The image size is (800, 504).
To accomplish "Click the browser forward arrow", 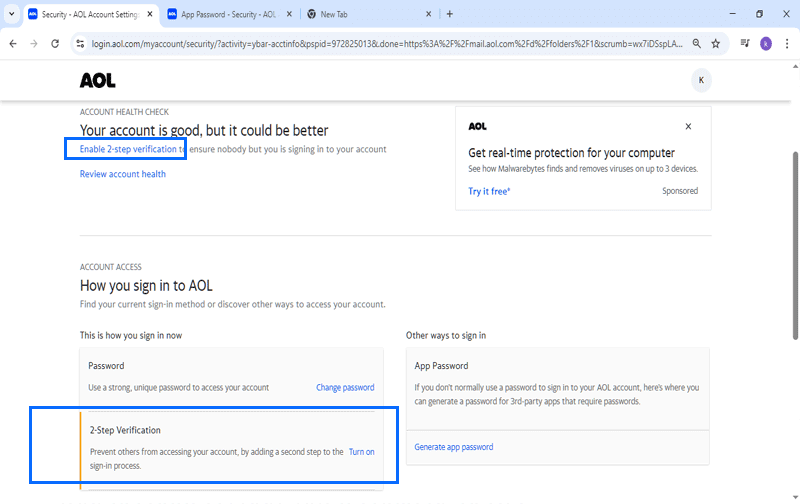I will pos(34,44).
